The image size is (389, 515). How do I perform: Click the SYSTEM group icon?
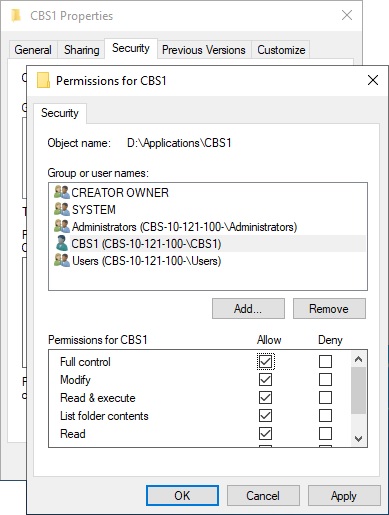pos(62,209)
